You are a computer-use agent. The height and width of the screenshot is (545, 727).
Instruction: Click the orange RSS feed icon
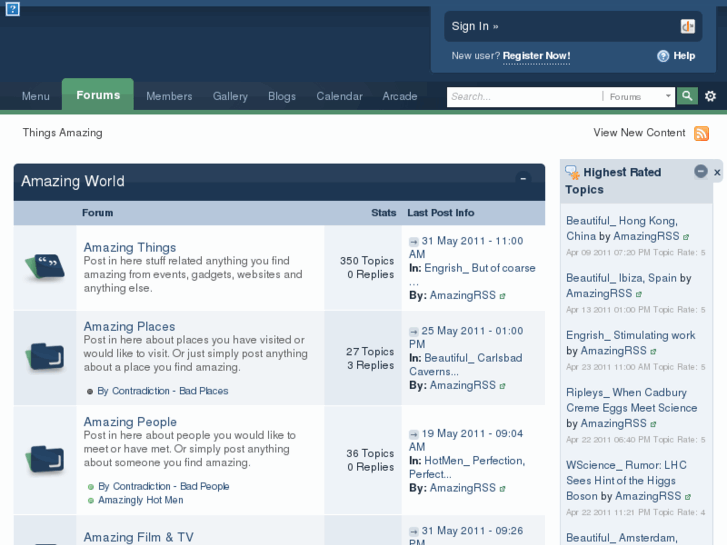point(701,133)
